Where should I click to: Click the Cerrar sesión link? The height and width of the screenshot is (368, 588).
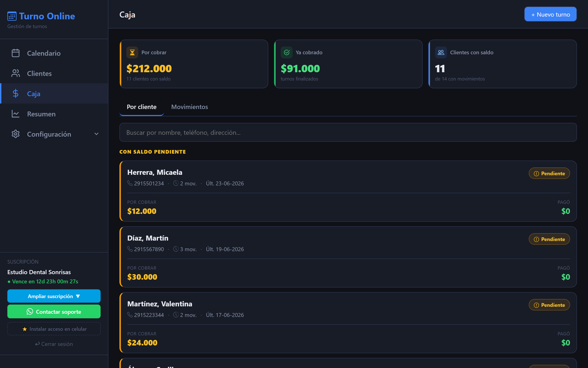pyautogui.click(x=54, y=344)
